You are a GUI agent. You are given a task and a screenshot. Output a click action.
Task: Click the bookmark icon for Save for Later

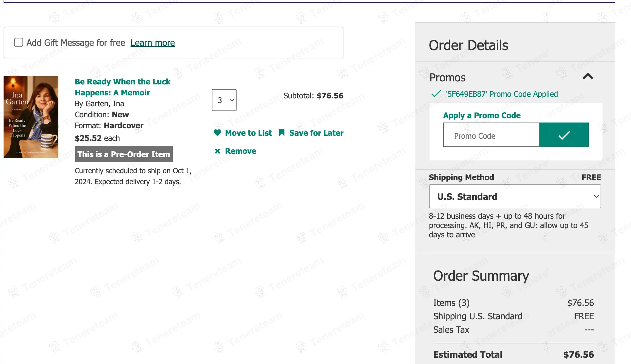point(282,133)
